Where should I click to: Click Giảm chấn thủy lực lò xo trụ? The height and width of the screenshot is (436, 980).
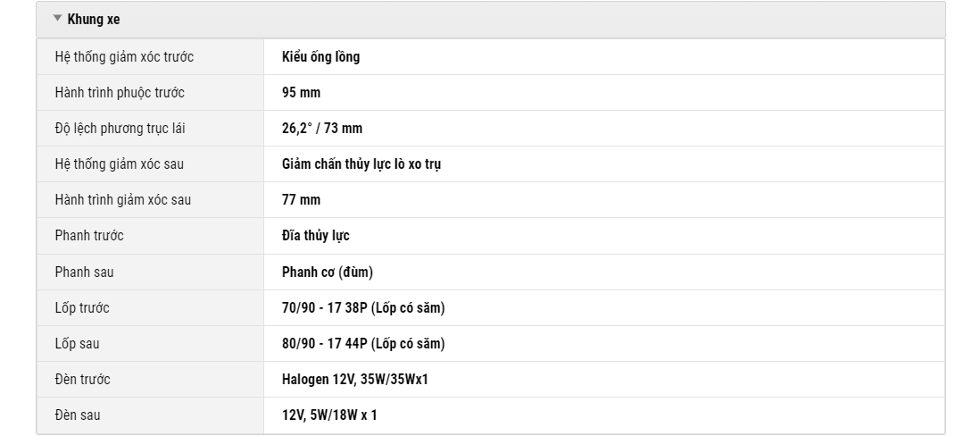[x=361, y=163]
